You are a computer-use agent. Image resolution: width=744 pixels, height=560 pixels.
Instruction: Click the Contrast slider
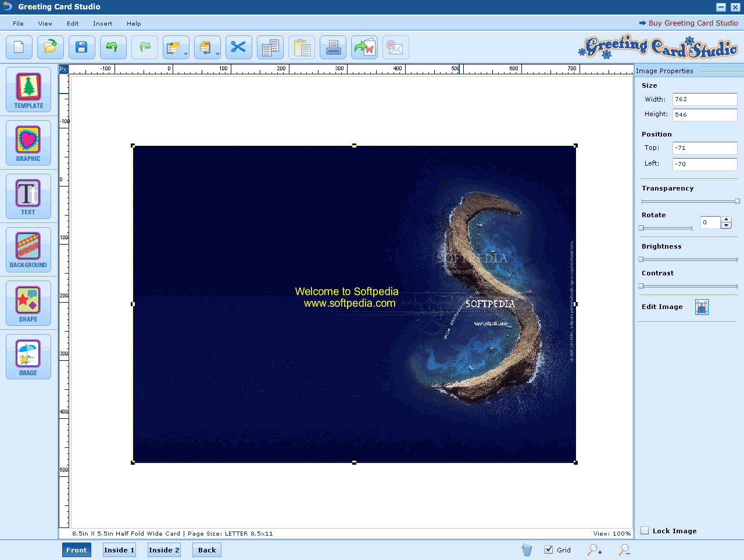pyautogui.click(x=689, y=286)
